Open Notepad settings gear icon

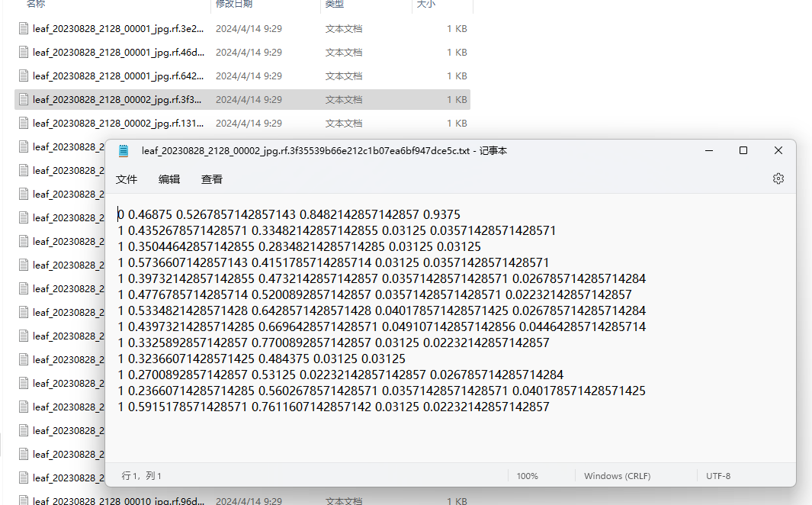(x=778, y=179)
